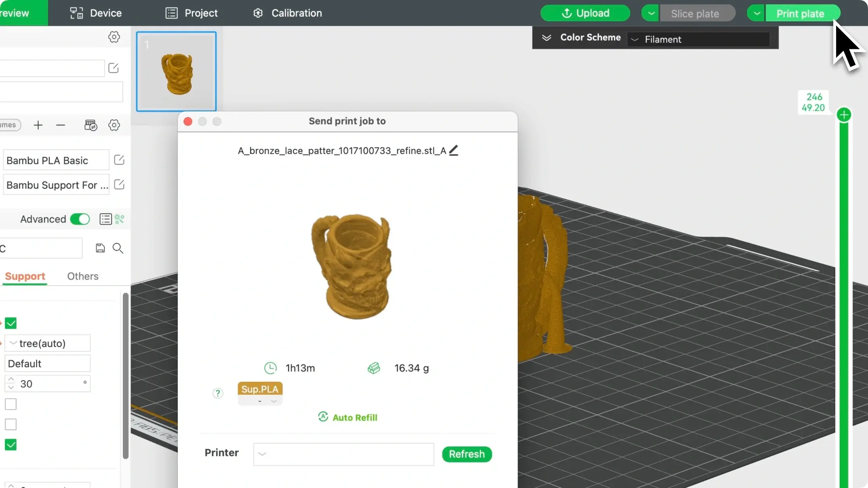Click the filament sync/swap icon

91,125
